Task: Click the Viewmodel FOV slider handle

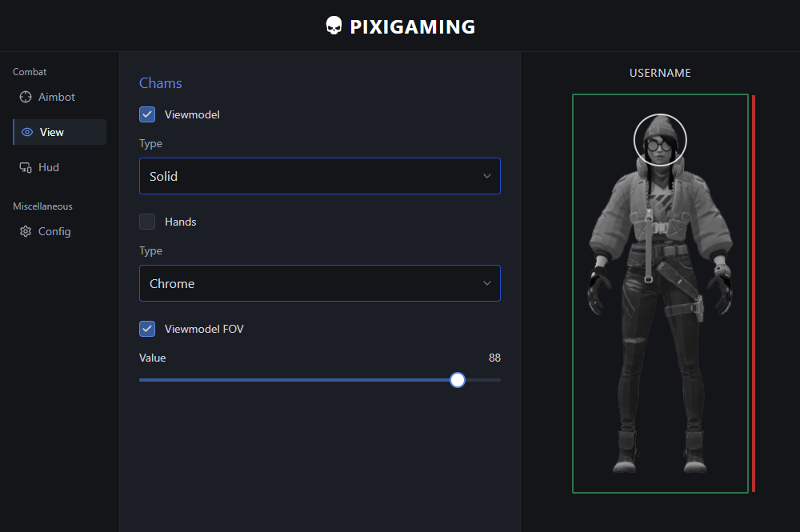Action: point(458,380)
